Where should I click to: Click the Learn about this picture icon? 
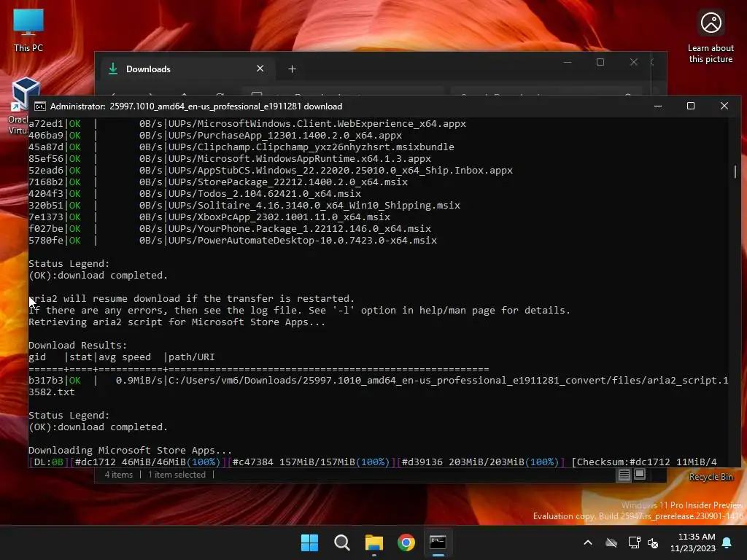pyautogui.click(x=711, y=36)
